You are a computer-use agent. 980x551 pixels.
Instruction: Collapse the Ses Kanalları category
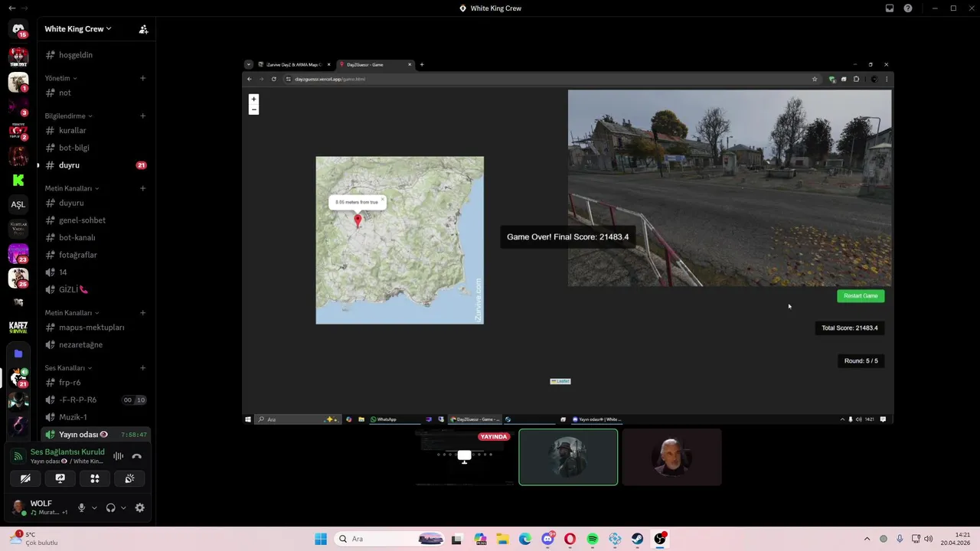click(x=68, y=368)
